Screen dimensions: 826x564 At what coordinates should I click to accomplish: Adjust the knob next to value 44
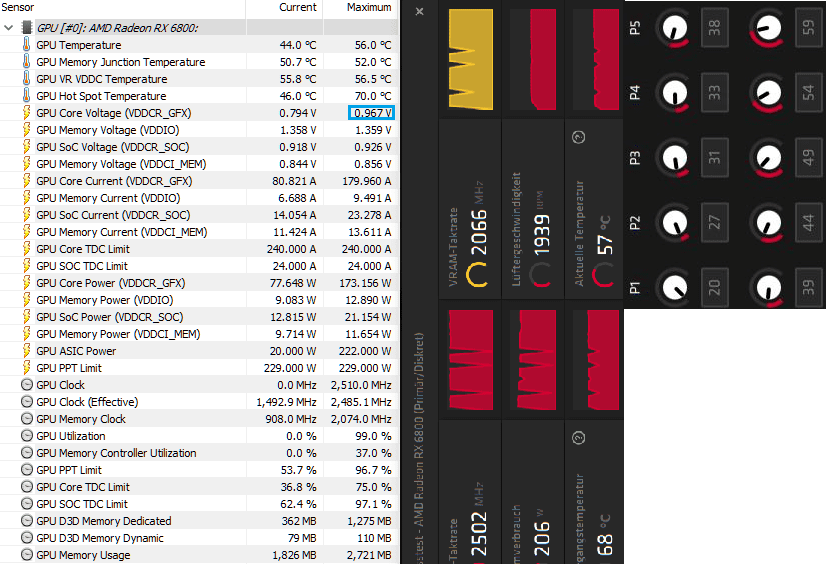[x=768, y=223]
